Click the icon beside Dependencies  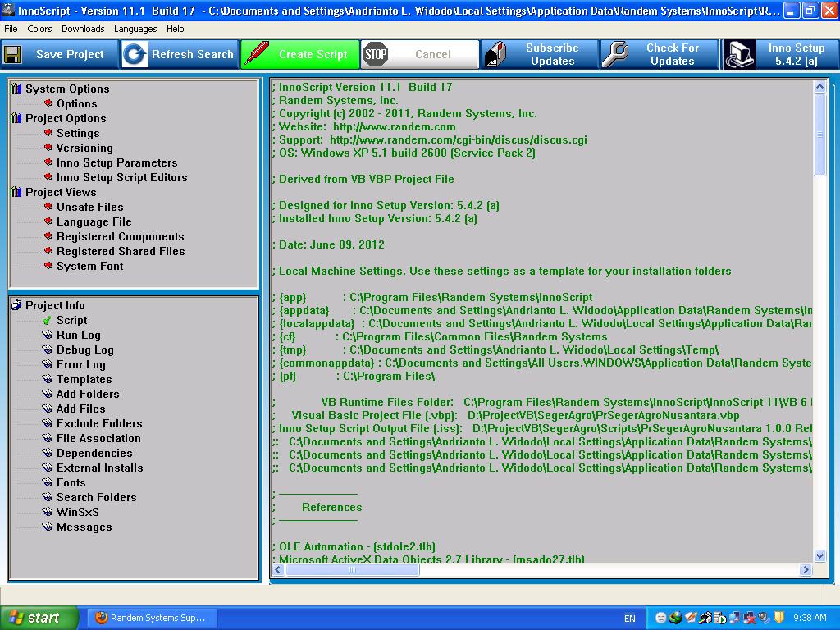[48, 453]
